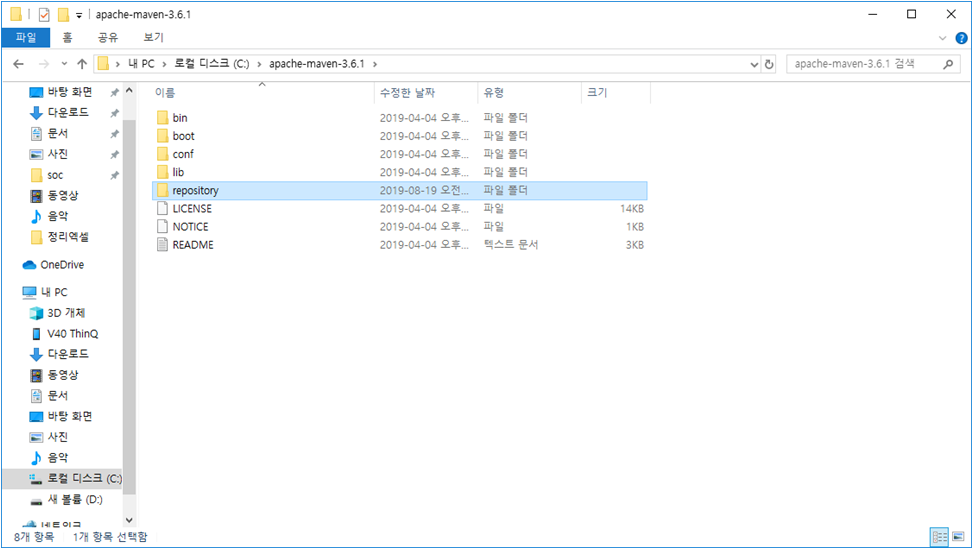Image resolution: width=973 pixels, height=549 pixels.
Task: Open 정리엑셀 folder in sidebar
Action: (60, 237)
